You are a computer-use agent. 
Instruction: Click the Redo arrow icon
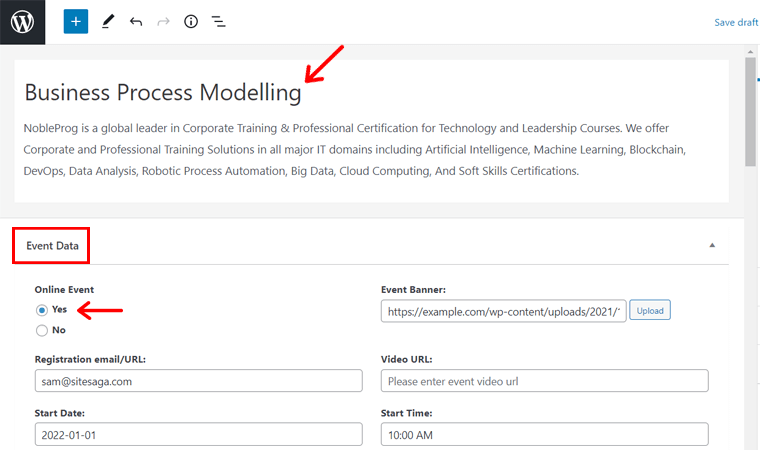click(x=163, y=21)
